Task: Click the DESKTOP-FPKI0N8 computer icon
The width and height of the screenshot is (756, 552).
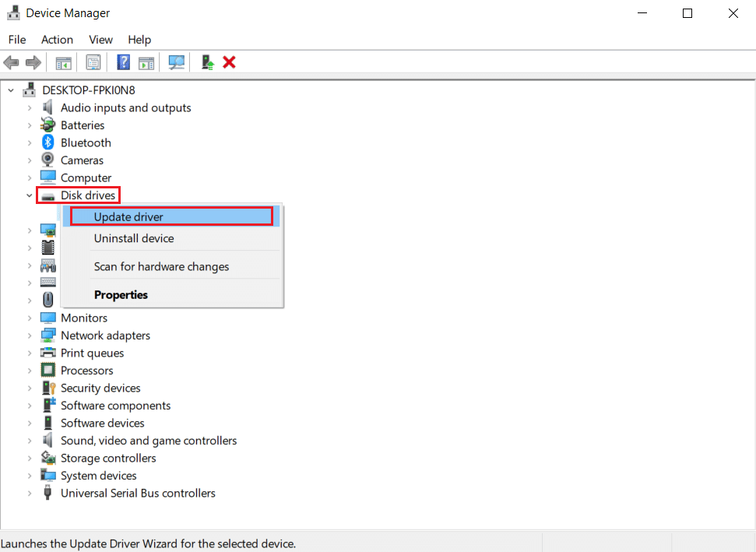Action: click(x=30, y=90)
